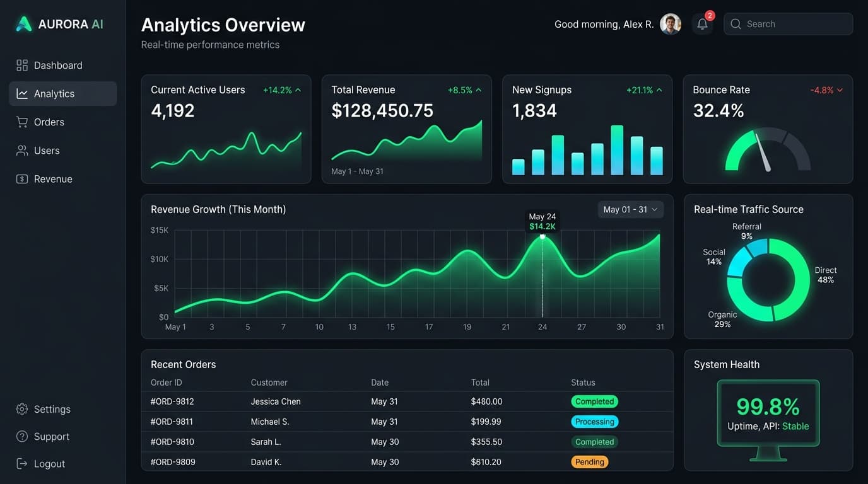Go to the Orders section
Image resolution: width=868 pixels, height=484 pixels.
tap(63, 122)
